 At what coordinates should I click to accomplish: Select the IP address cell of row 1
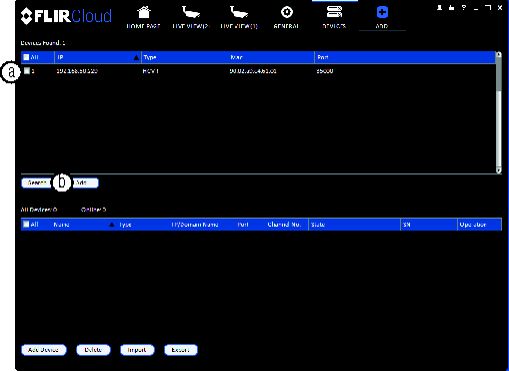77,71
